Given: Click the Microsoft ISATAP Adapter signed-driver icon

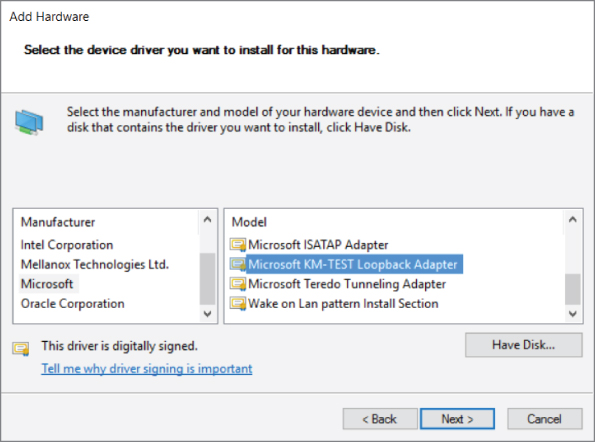Looking at the screenshot, I should (x=238, y=245).
